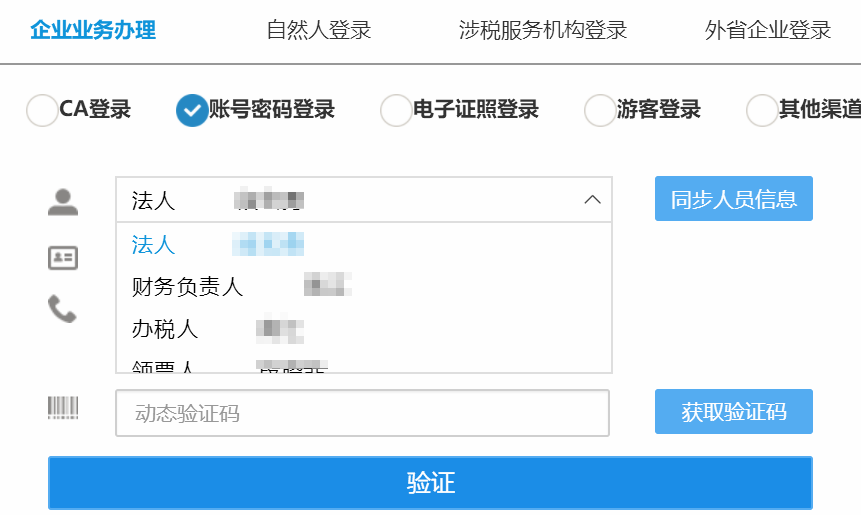Switch to the 自然人登录 tab
The width and height of the screenshot is (862, 516).
pos(319,30)
